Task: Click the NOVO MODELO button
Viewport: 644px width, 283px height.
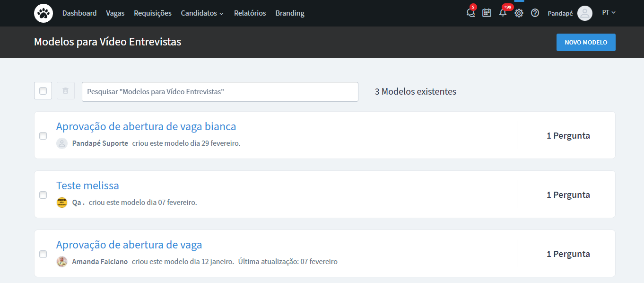Action: pos(586,42)
